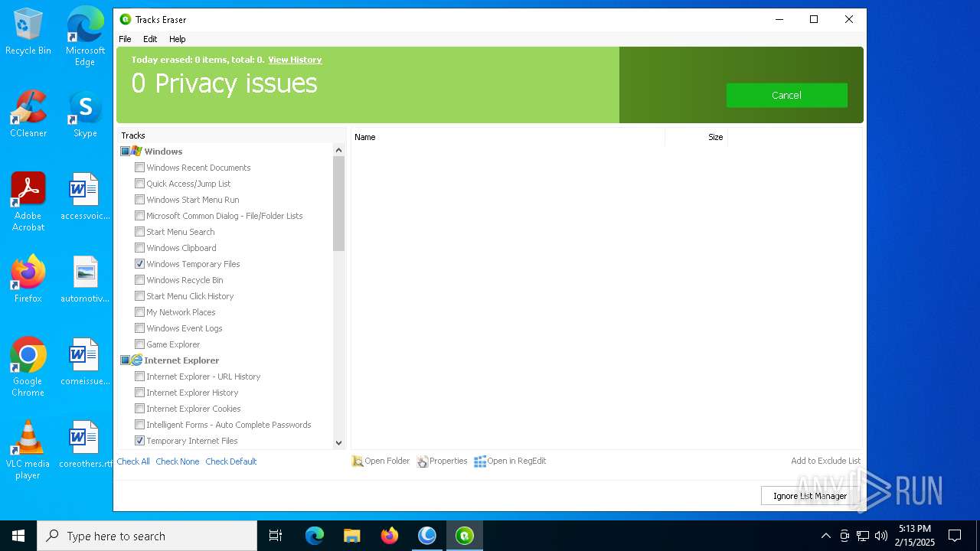Image resolution: width=980 pixels, height=551 pixels.
Task: Open the comeissue Word document icon
Action: 85,363
